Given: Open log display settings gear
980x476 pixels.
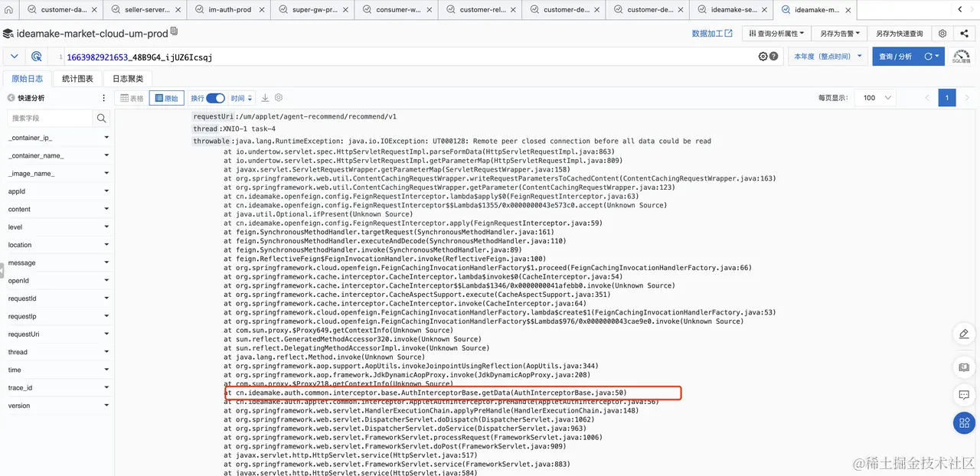Looking at the screenshot, I should (x=279, y=98).
